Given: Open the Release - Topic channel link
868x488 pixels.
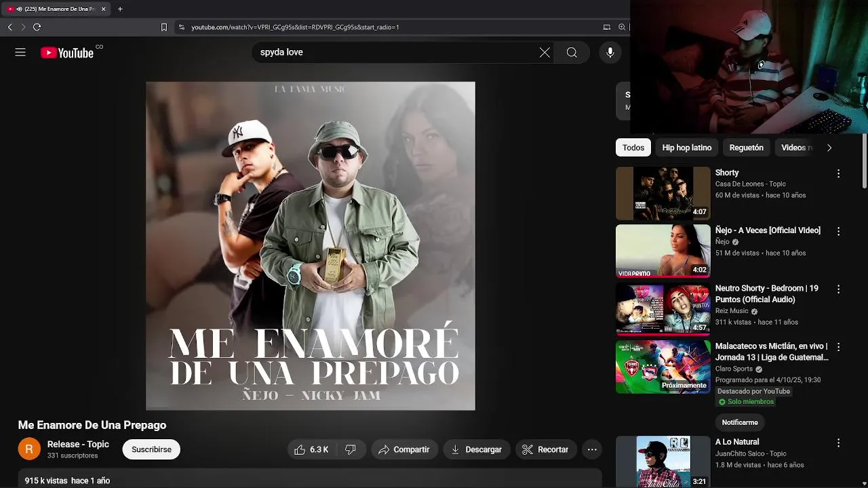Looking at the screenshot, I should 78,444.
